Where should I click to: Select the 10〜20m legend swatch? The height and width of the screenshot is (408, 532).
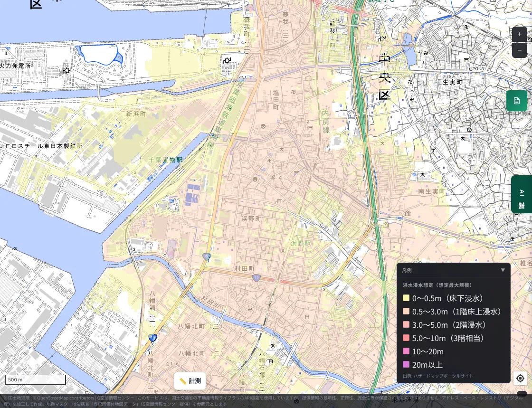tap(406, 351)
